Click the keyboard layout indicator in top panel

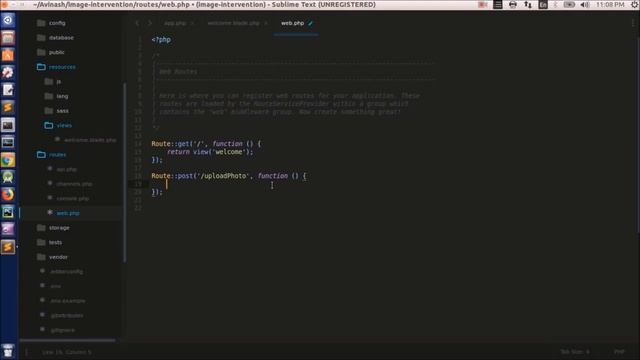click(x=543, y=4)
